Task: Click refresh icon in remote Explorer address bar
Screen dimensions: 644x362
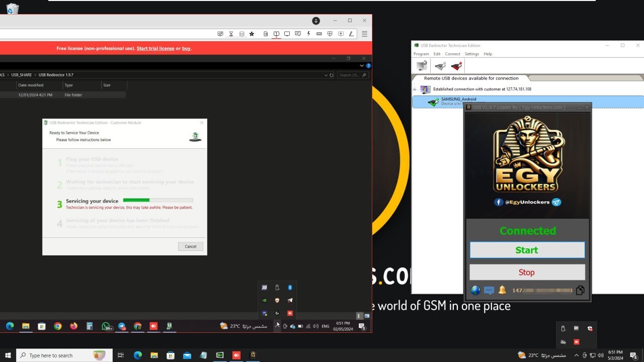Action: click(x=331, y=75)
